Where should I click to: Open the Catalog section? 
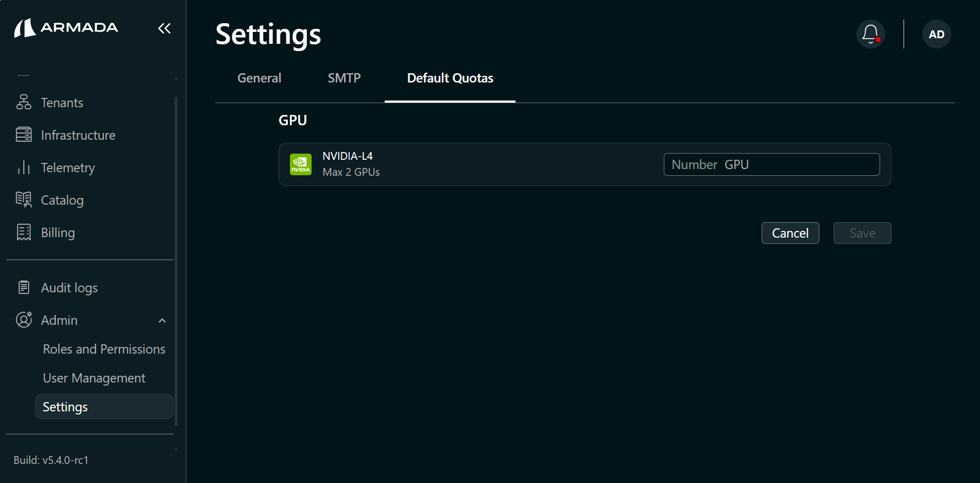click(62, 200)
